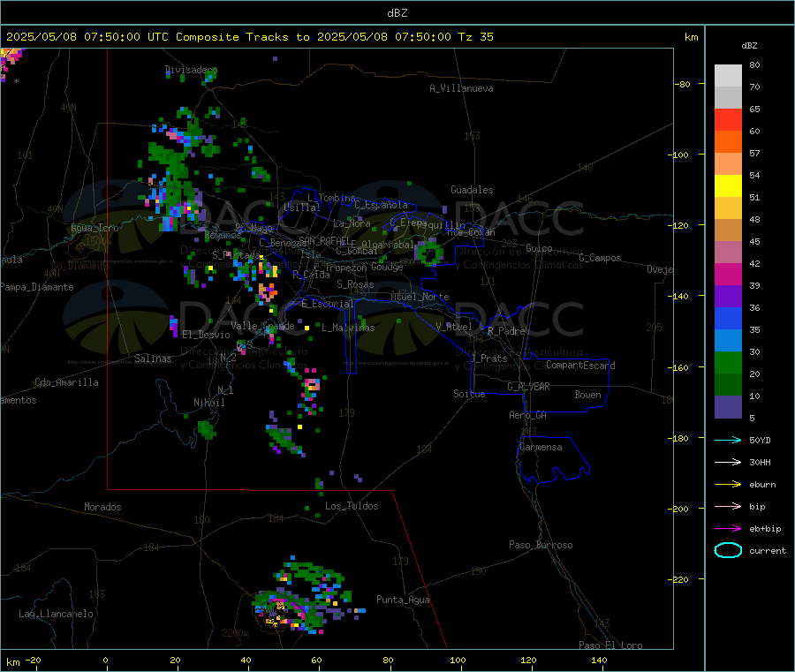795x672 pixels.
Task: Click the Agua_Toro map label
Action: [x=95, y=228]
